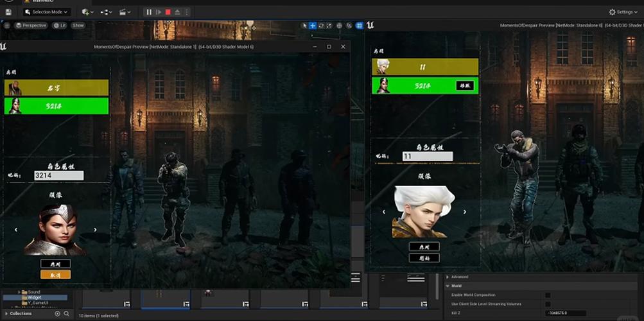Show next avatar in left preview window

[95, 229]
